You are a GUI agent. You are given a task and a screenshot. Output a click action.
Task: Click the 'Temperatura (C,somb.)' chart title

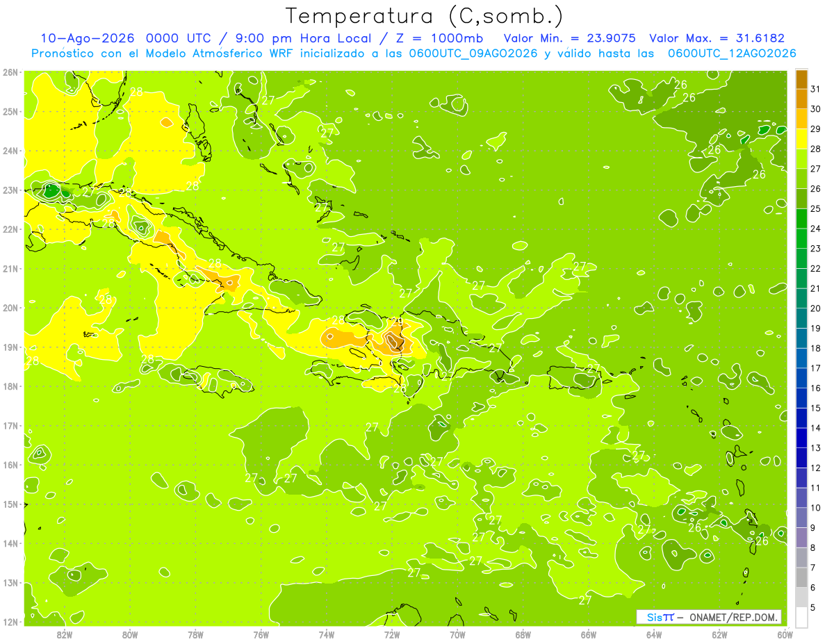coord(424,16)
